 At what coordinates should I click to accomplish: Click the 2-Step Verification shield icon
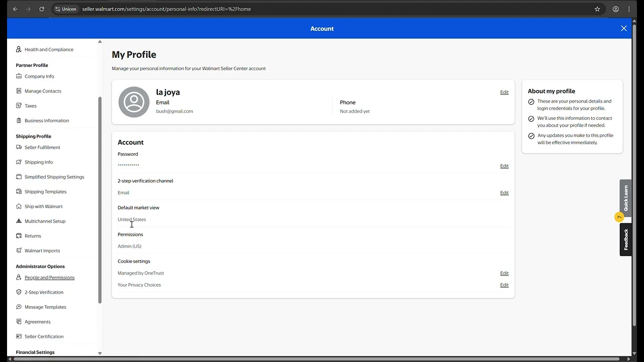pos(19,292)
